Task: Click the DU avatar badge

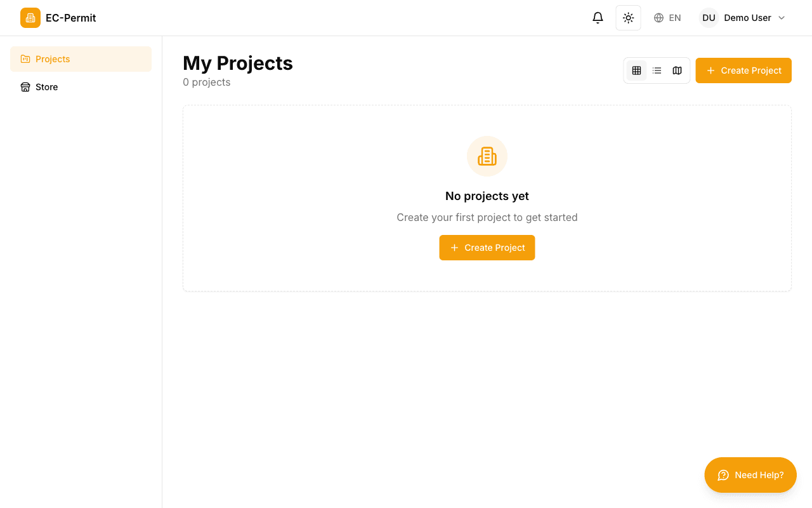Action: point(708,18)
